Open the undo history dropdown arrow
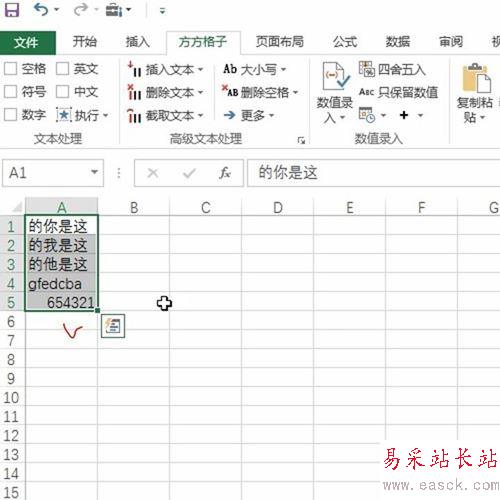 click(57, 10)
